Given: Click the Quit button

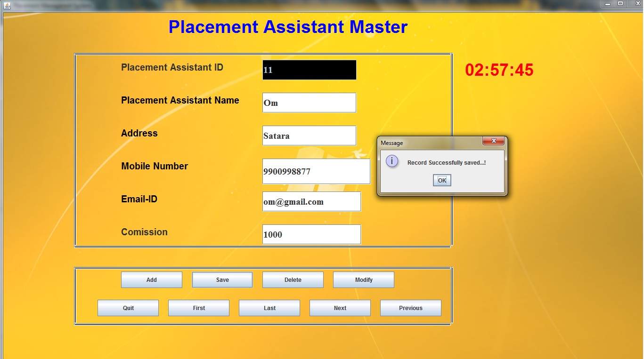Looking at the screenshot, I should (128, 308).
